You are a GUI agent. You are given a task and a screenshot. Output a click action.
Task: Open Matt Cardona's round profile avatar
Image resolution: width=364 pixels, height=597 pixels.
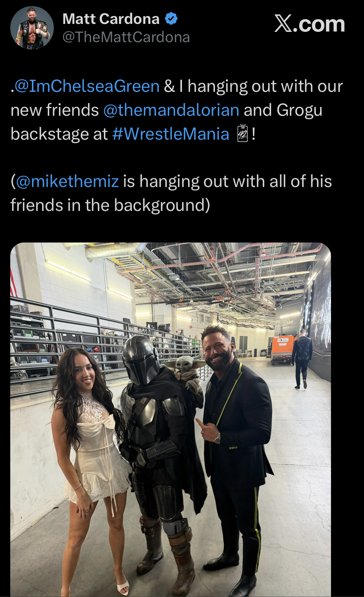pyautogui.click(x=32, y=28)
